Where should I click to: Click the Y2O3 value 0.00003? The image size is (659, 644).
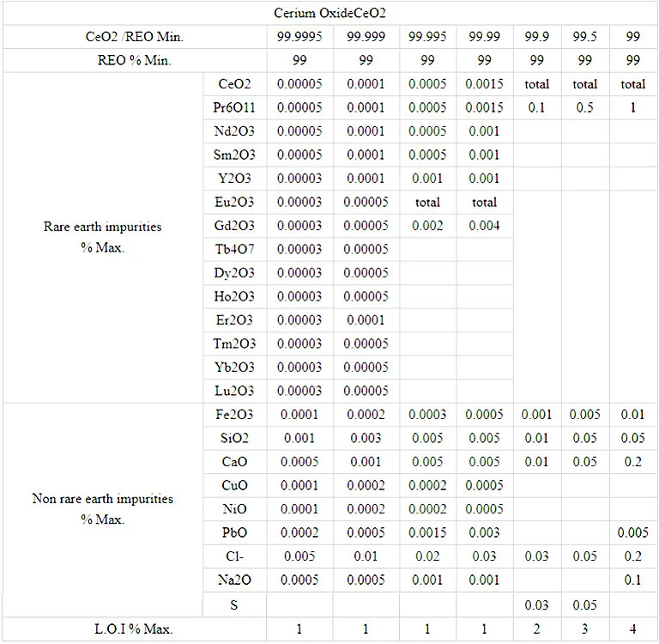[299, 179]
